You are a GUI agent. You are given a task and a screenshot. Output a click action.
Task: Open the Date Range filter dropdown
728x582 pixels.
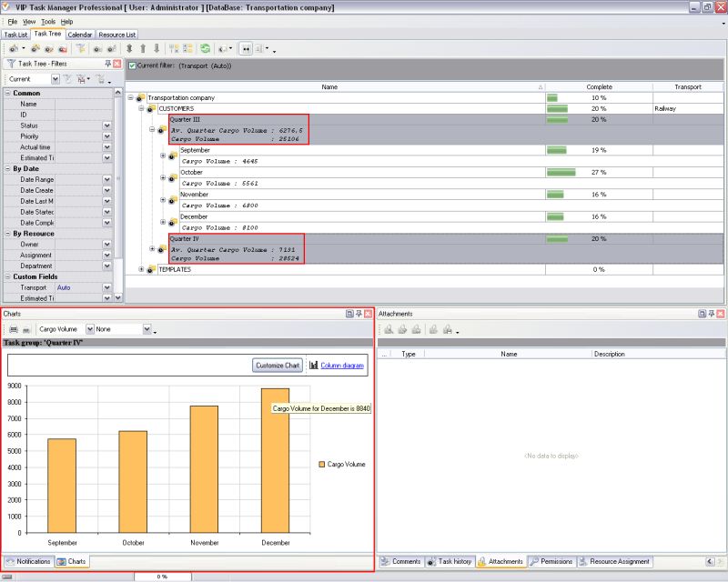107,179
